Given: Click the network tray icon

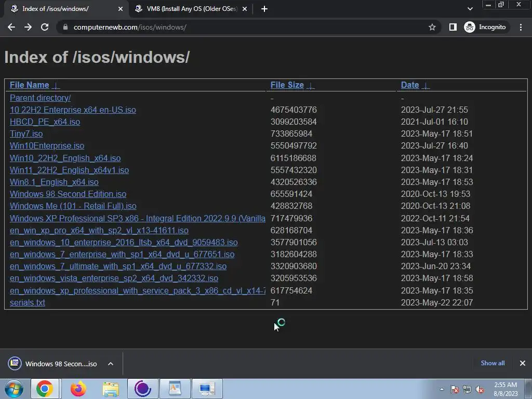Looking at the screenshot, I should [x=467, y=390].
